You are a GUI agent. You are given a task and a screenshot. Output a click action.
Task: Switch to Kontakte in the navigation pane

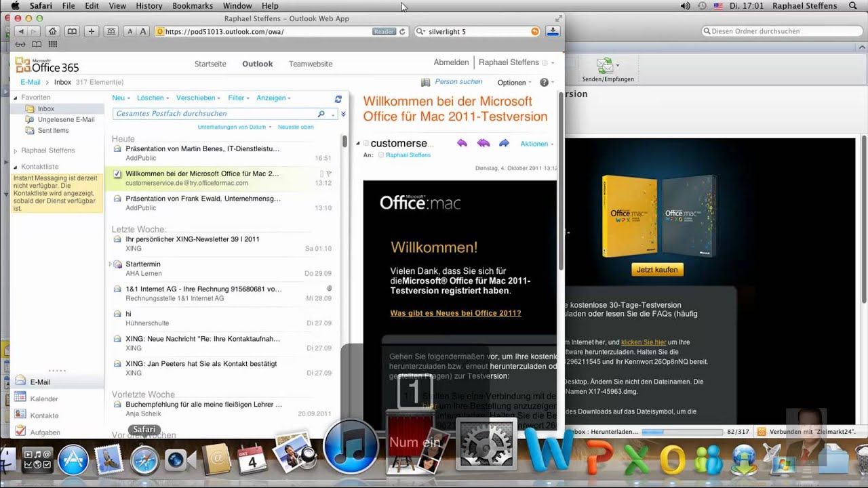pyautogui.click(x=45, y=415)
